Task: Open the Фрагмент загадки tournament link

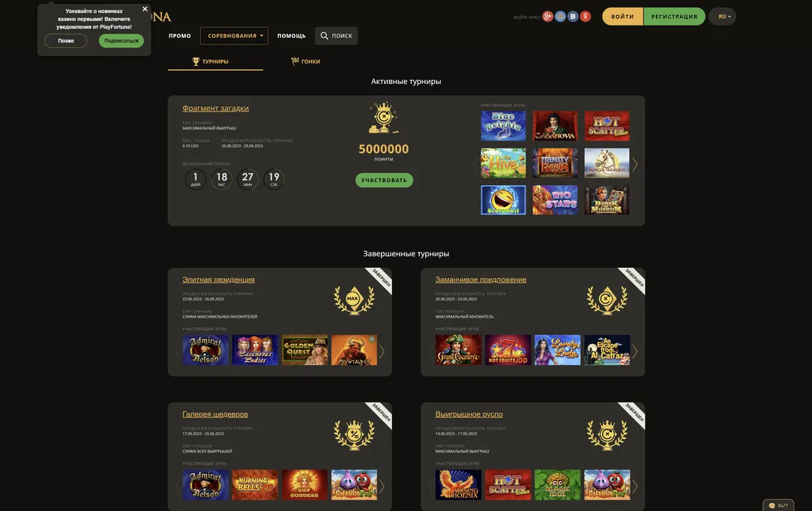Action: click(x=215, y=108)
